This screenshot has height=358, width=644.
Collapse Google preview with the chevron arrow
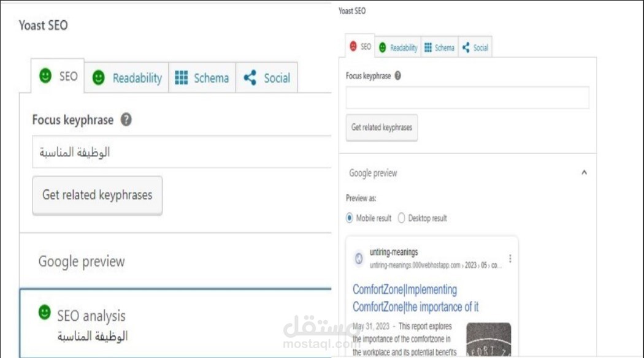click(584, 172)
